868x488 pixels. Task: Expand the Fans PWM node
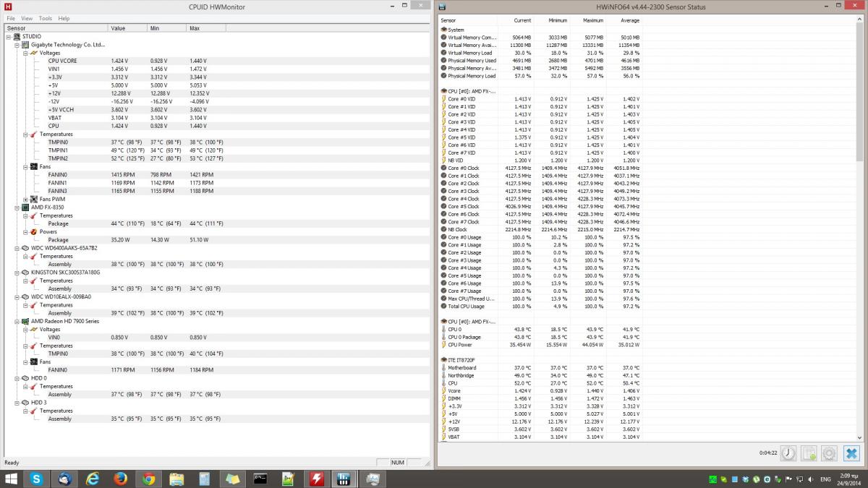pyautogui.click(x=25, y=200)
